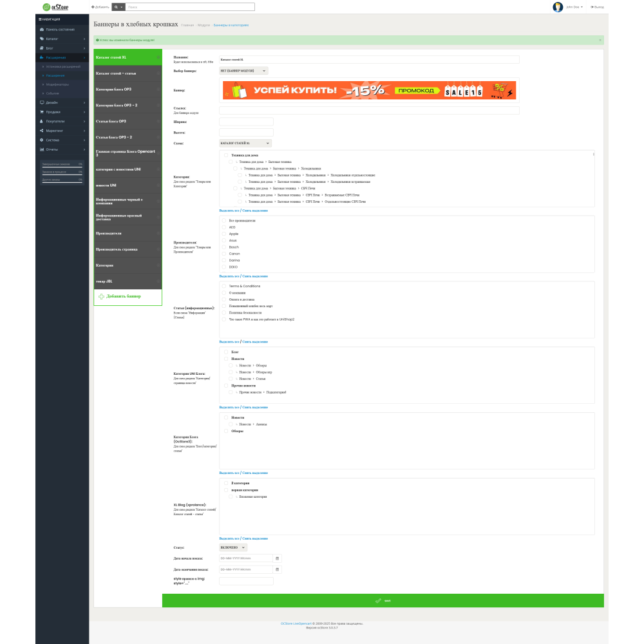This screenshot has width=644, height=644.
Task: Click the ocStore logo
Action: [55, 7]
